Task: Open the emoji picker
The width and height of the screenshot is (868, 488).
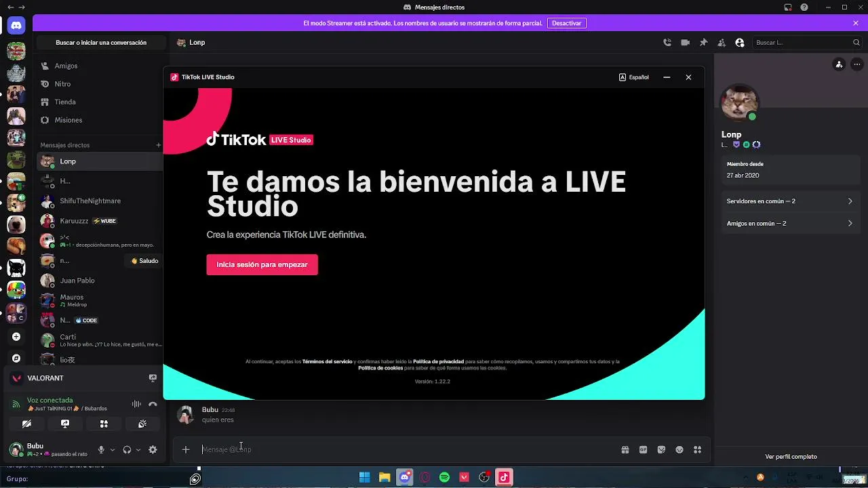Action: [679, 449]
